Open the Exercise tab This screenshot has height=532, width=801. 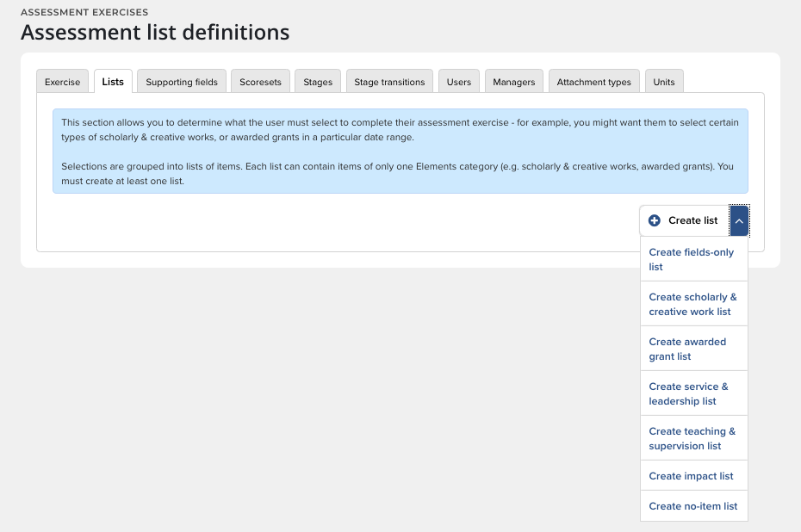[62, 82]
